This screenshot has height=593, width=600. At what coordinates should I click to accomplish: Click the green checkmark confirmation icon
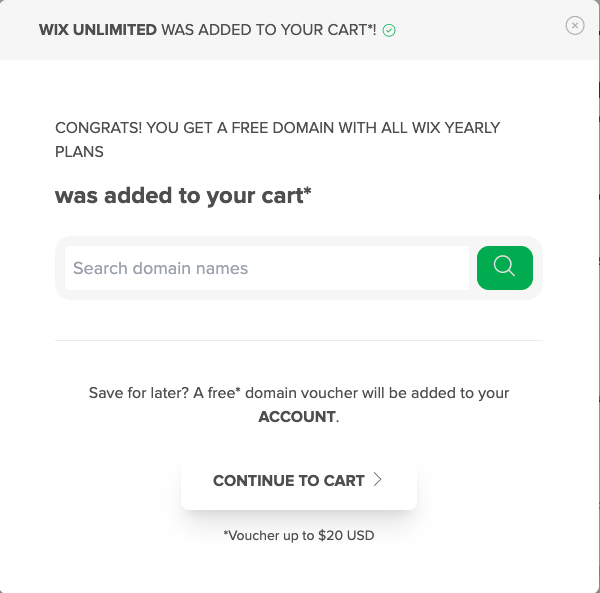point(389,30)
